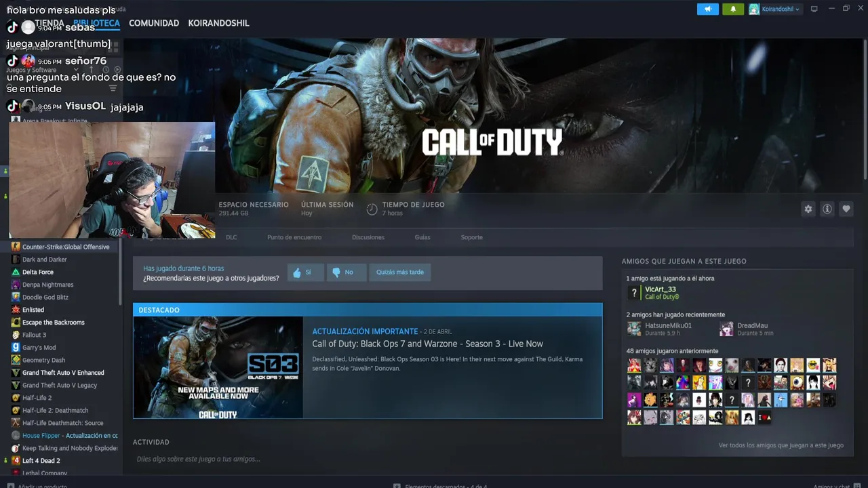This screenshot has height=488, width=868.
Task: Click the library list scrollbar
Action: point(121,271)
